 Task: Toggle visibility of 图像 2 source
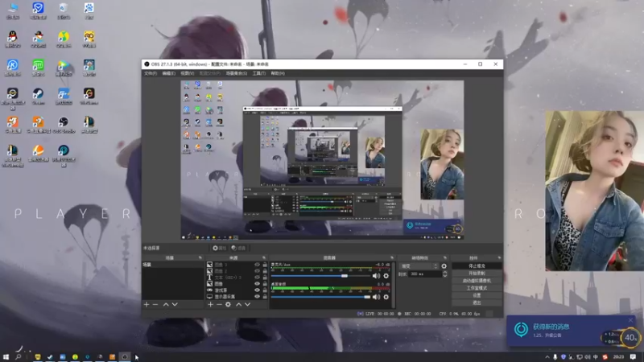tap(257, 271)
